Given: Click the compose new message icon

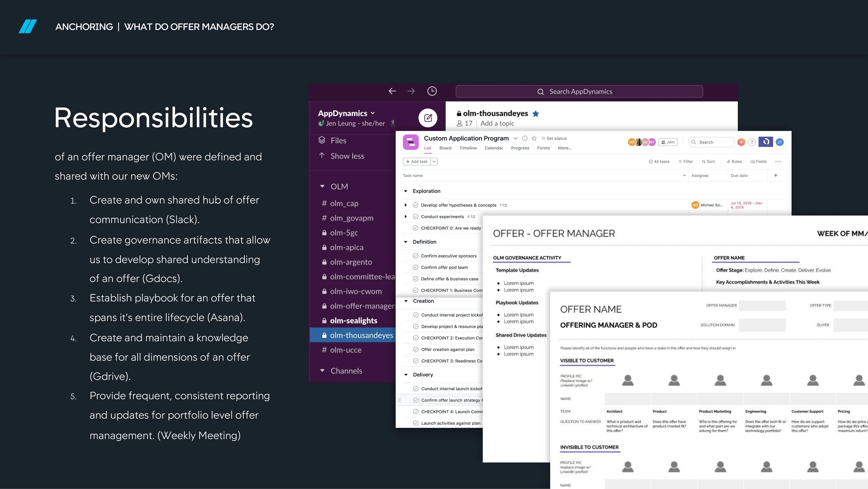Looking at the screenshot, I should click(428, 118).
